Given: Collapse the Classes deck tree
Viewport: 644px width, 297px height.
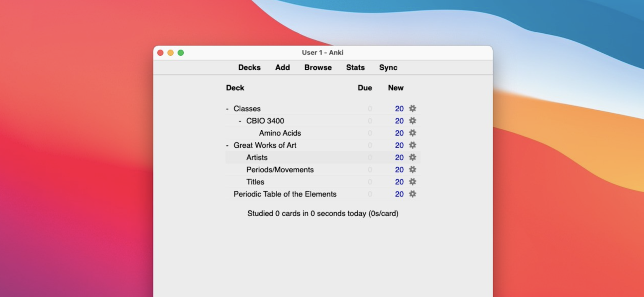Looking at the screenshot, I should coord(227,108).
